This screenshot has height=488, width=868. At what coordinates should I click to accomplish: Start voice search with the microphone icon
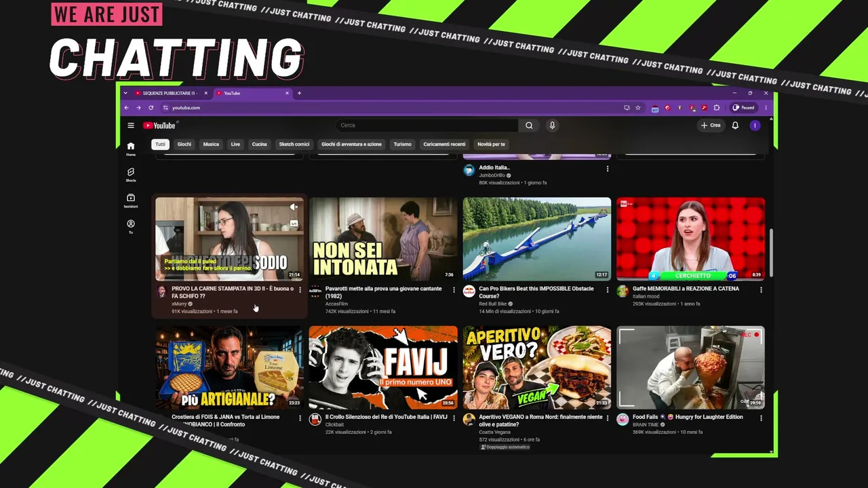[x=552, y=125]
